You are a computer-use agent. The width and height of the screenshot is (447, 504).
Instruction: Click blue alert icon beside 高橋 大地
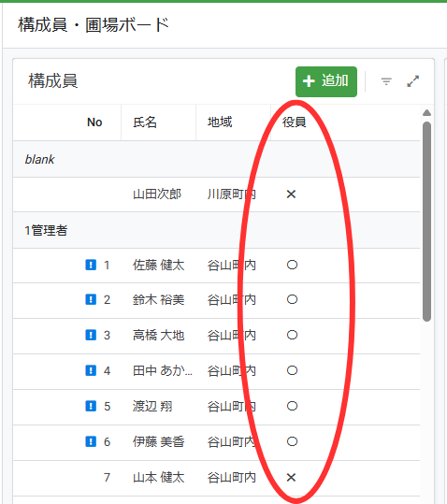(x=91, y=335)
